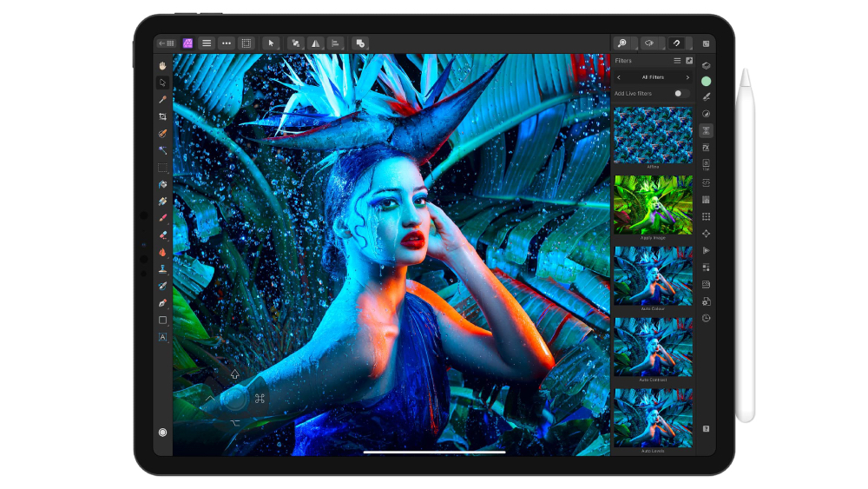Open the document hamburger menu in toolbar
Viewport: 868px width, 489px height.
(207, 43)
